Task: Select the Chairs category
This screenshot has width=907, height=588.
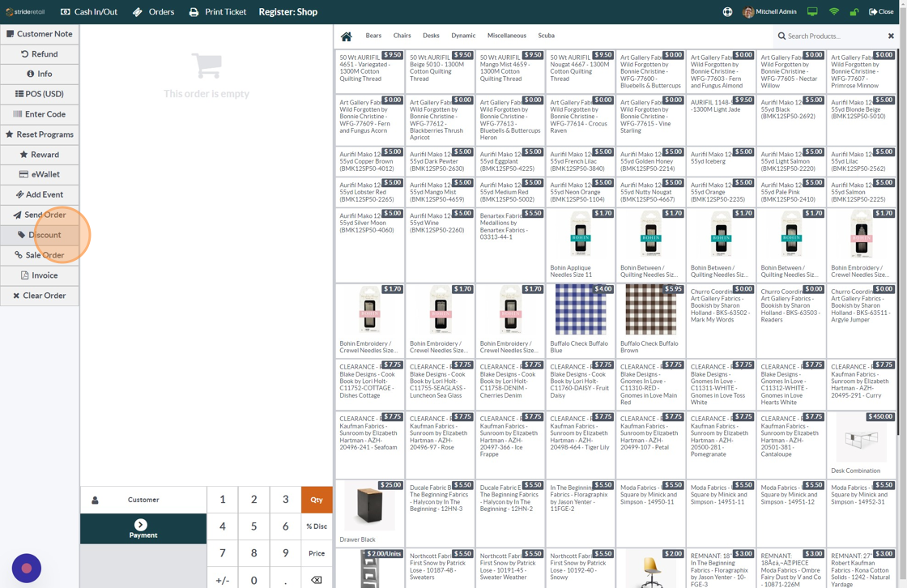Action: click(402, 36)
